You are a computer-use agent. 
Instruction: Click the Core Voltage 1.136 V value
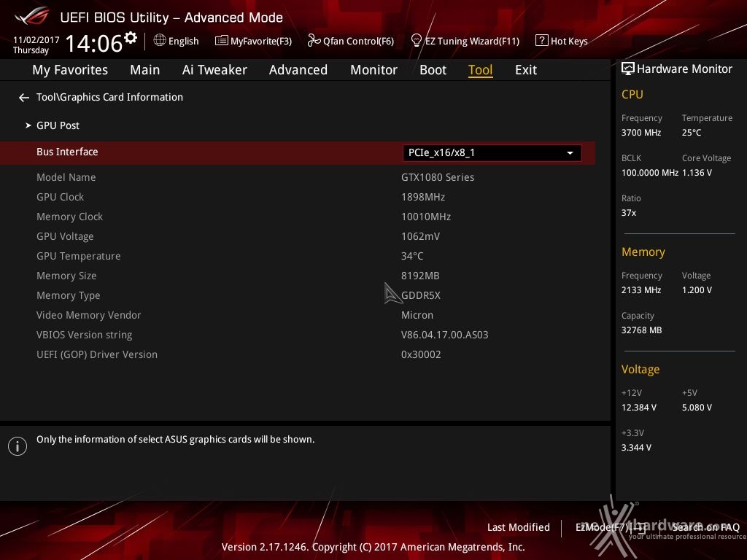pyautogui.click(x=697, y=173)
